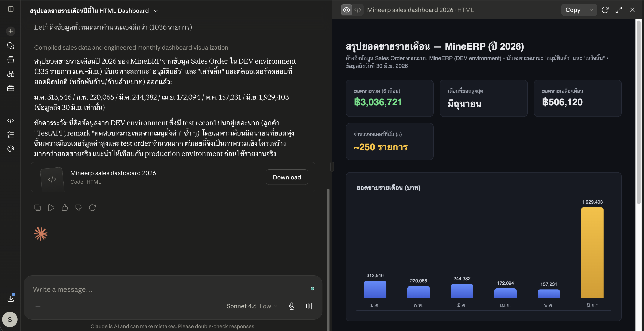Toggle the sidebar panel icon
The image size is (644, 331).
(x=10, y=9)
